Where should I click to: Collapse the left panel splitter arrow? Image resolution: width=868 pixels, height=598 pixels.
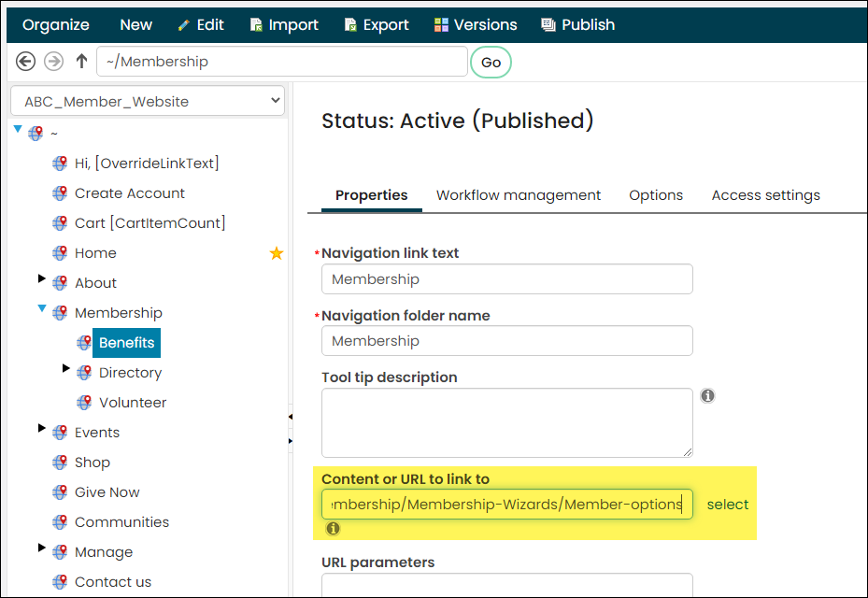click(290, 417)
